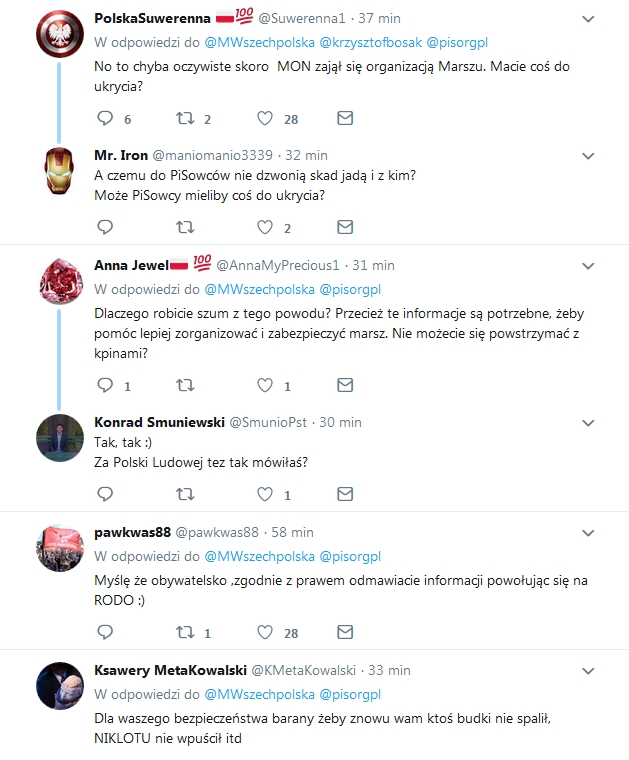Like Mr. Iron's tweet
Screen dimensions: 629x760
265,228
